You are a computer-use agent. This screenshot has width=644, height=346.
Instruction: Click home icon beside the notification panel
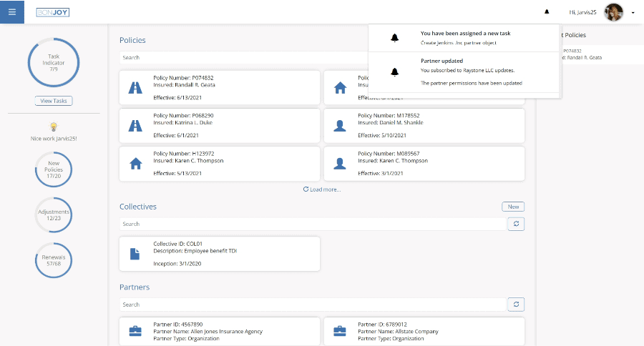340,87
